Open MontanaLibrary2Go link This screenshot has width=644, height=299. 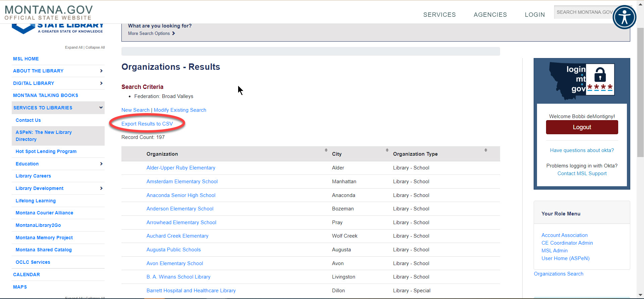(x=38, y=225)
